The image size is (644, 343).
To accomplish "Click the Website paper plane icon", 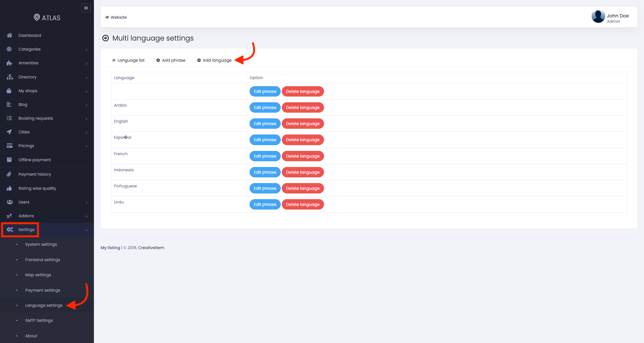I will pos(107,17).
